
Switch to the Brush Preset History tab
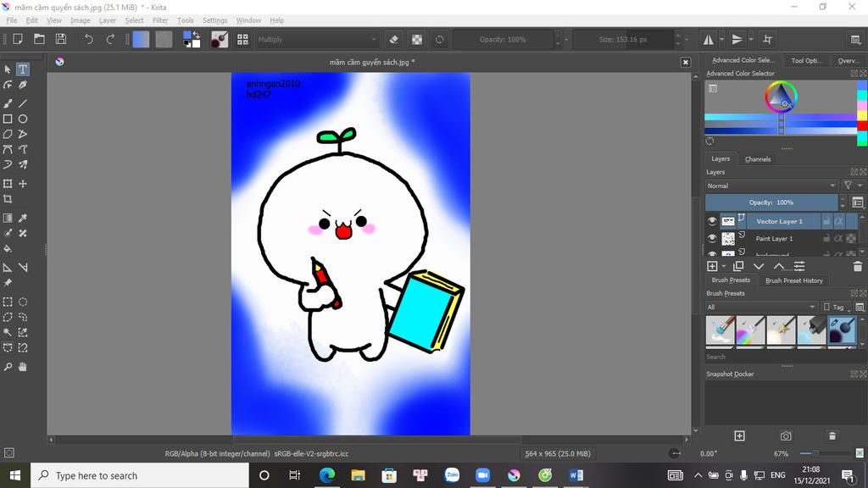tap(793, 280)
